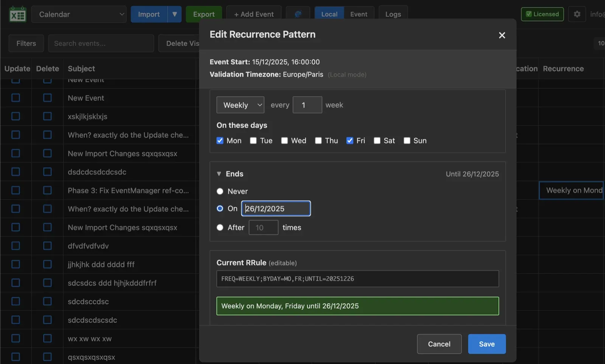The width and height of the screenshot is (605, 364).
Task: Select the jjhkjhk ddd dddd fff subject
Action: point(101,265)
